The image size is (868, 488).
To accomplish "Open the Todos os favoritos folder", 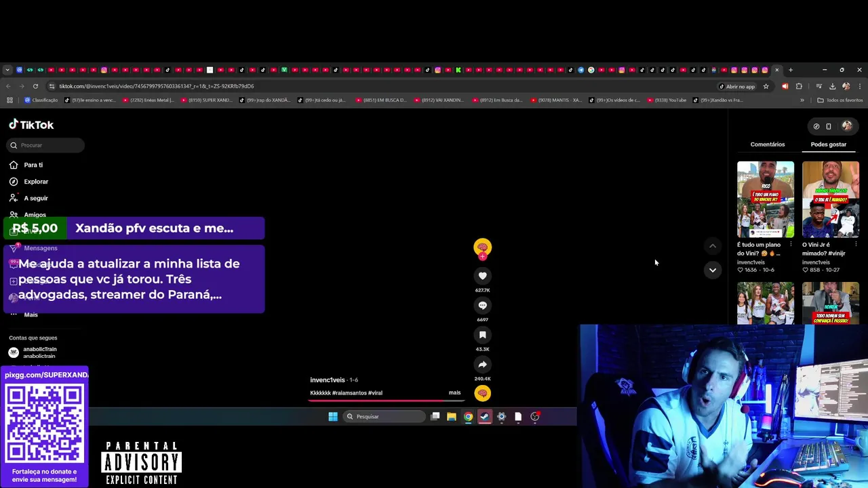I will pos(840,100).
